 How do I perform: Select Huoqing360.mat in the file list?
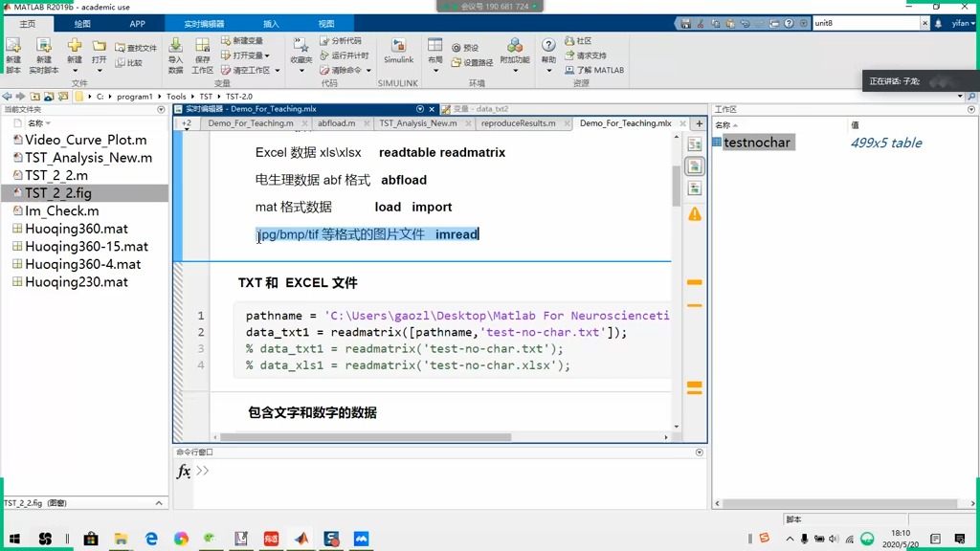77,229
